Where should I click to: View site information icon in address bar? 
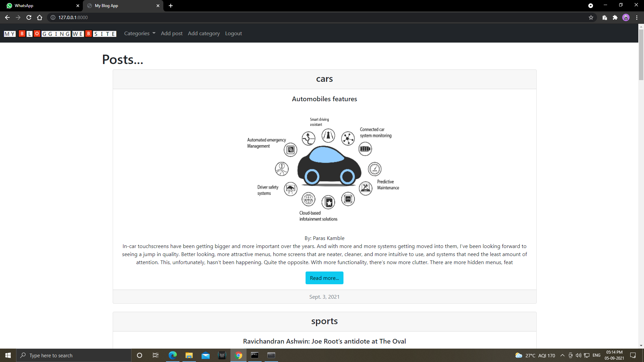53,17
